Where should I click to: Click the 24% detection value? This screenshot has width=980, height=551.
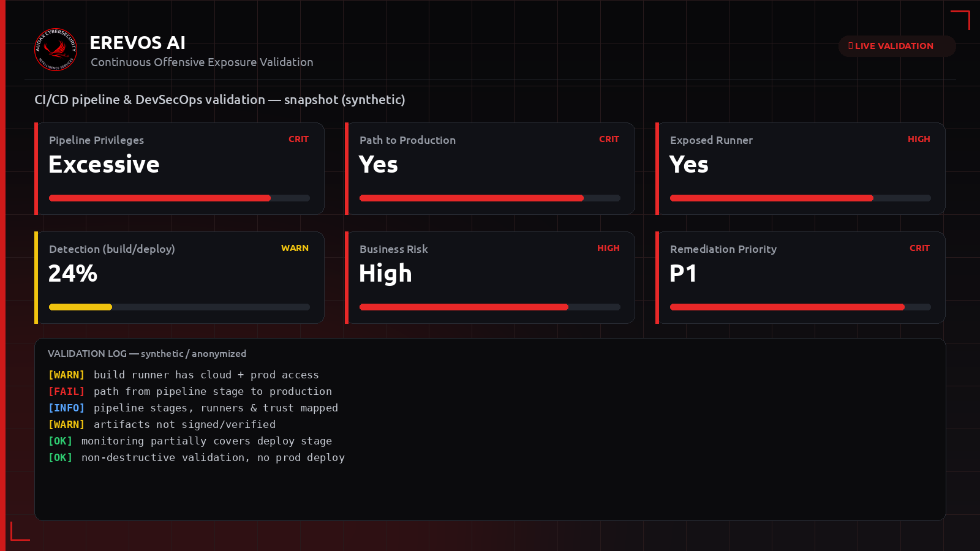(73, 274)
